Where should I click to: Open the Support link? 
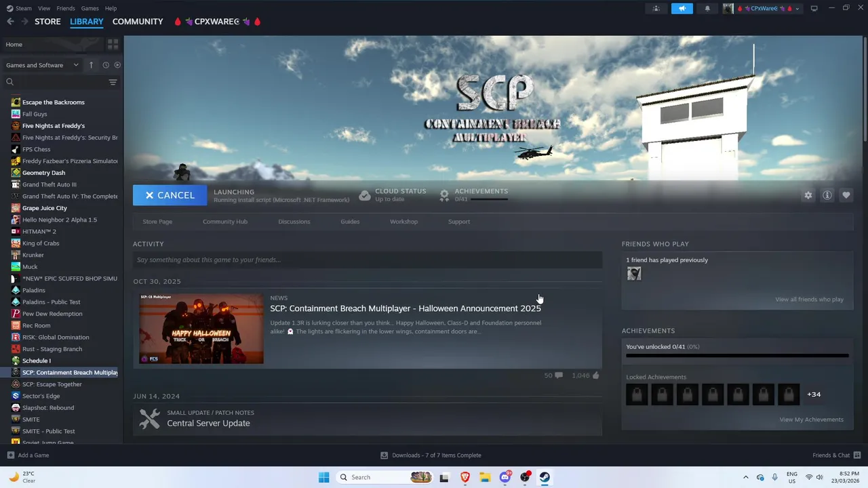[x=459, y=222]
